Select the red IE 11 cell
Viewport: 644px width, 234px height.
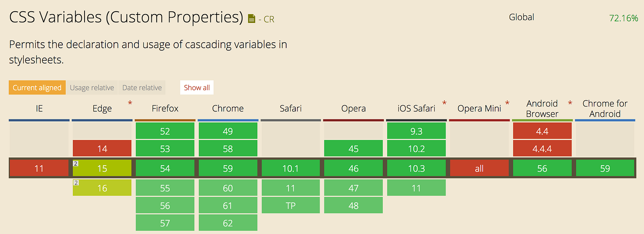coord(39,168)
